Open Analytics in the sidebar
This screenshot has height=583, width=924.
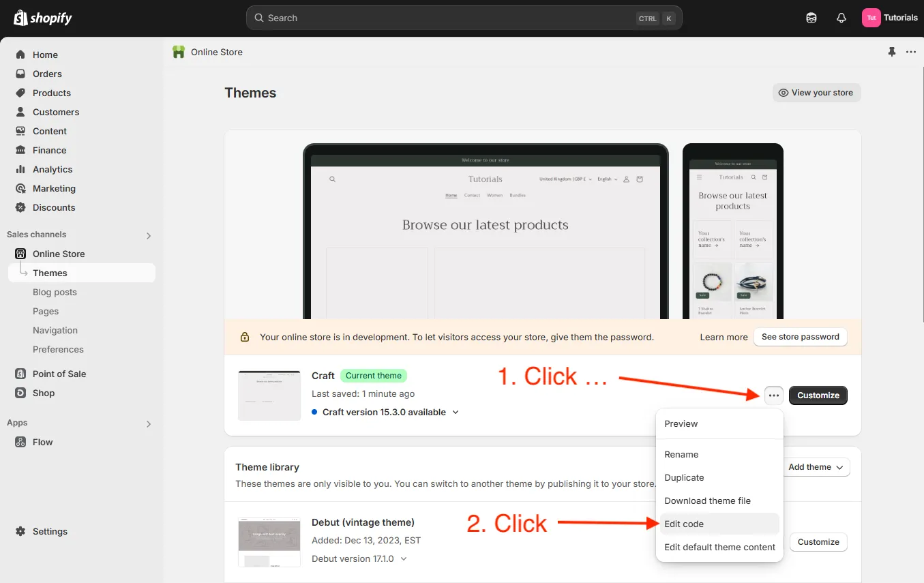tap(53, 169)
